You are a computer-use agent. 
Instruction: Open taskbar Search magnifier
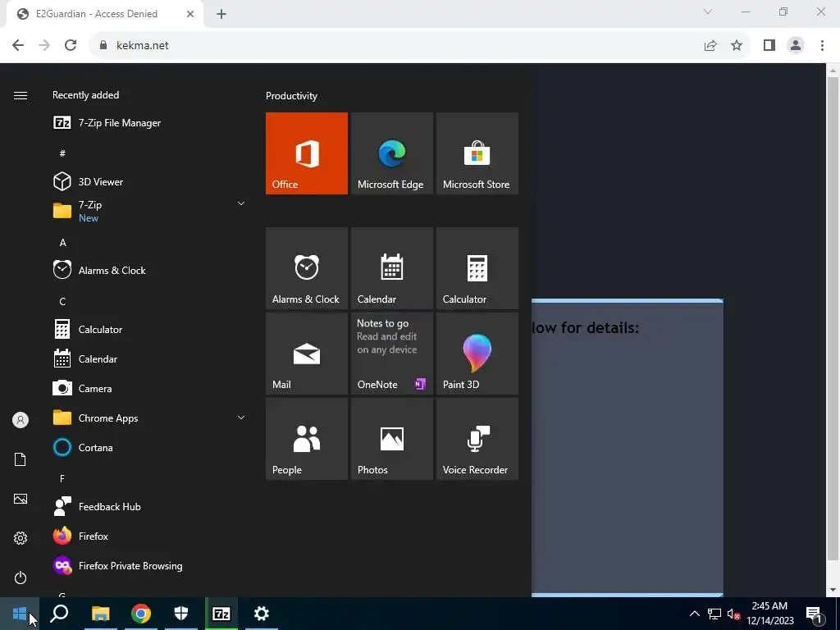59,614
